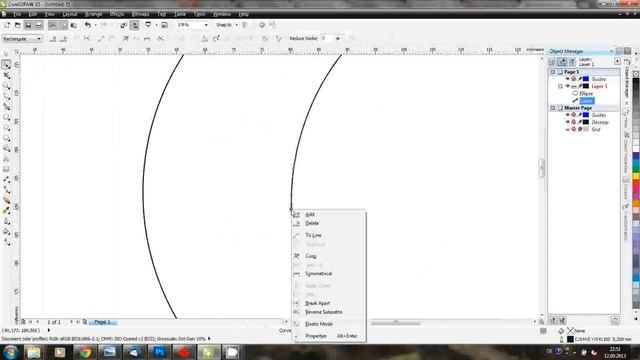Screen dimensions: 640x360
Task: Click the Import toolbar icon
Action: click(124, 25)
